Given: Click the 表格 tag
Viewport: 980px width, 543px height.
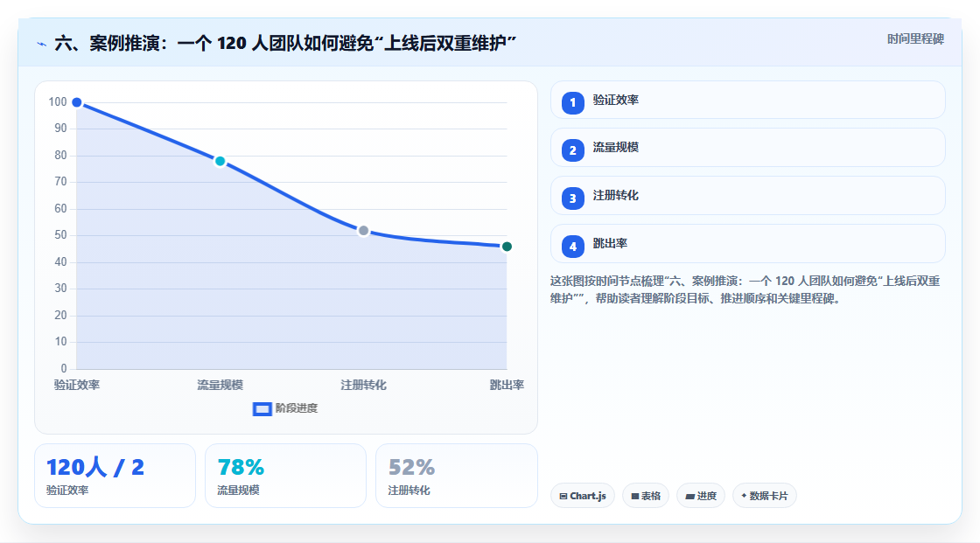Looking at the screenshot, I should 646,496.
